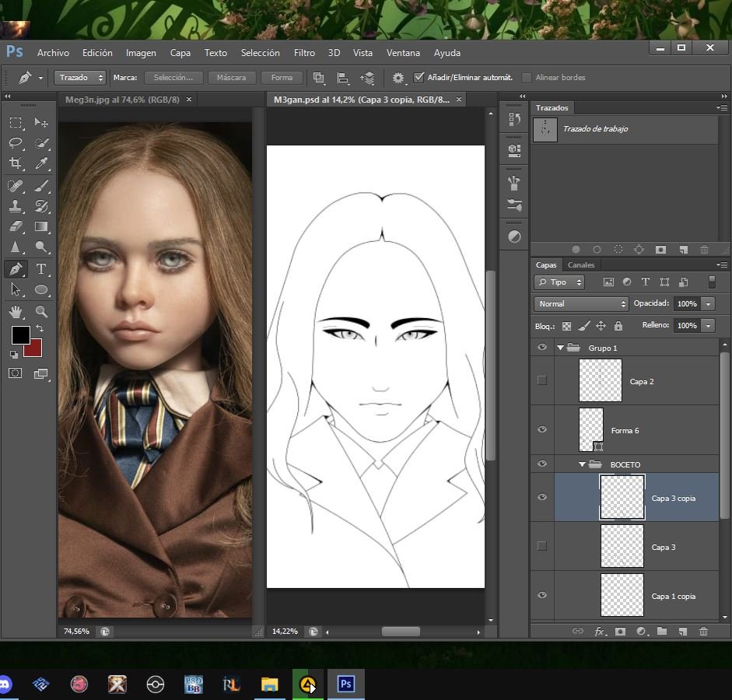Select the Crop tool
732x700 pixels.
16,163
